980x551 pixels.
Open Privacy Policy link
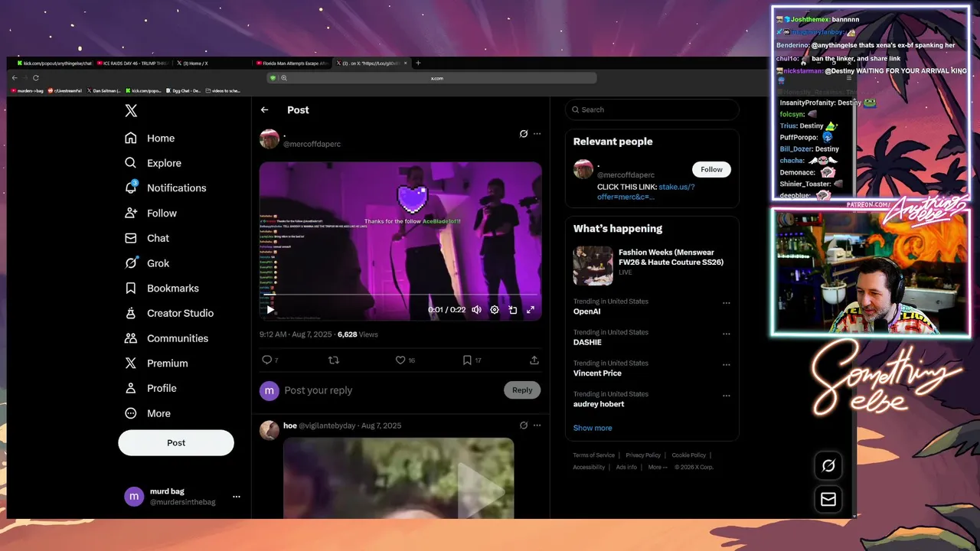(643, 455)
